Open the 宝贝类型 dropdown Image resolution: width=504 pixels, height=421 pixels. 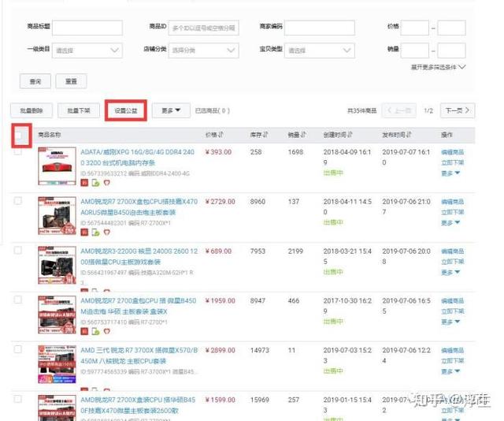click(320, 50)
